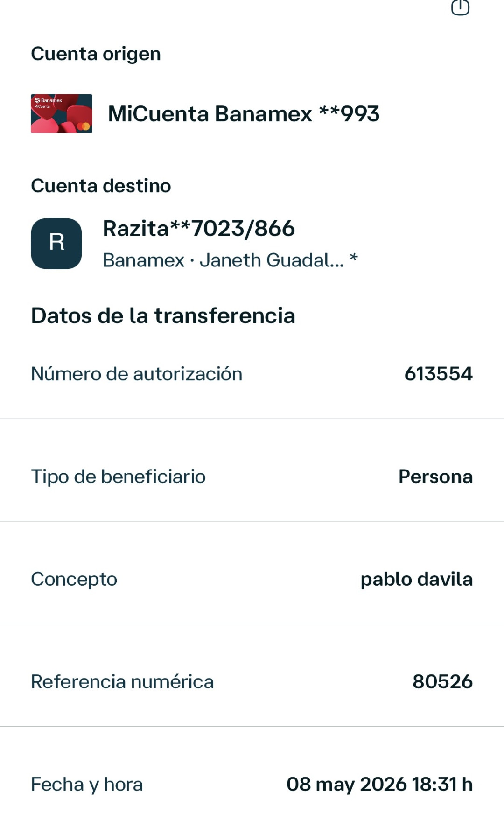Tap the Cuenta destino heading
Image resolution: width=504 pixels, height=834 pixels.
101,186
